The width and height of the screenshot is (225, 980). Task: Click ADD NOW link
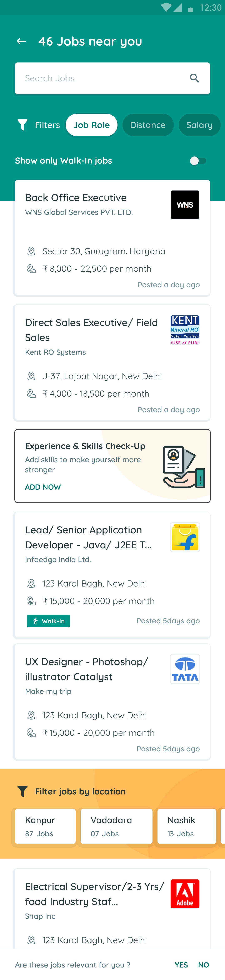point(43,487)
